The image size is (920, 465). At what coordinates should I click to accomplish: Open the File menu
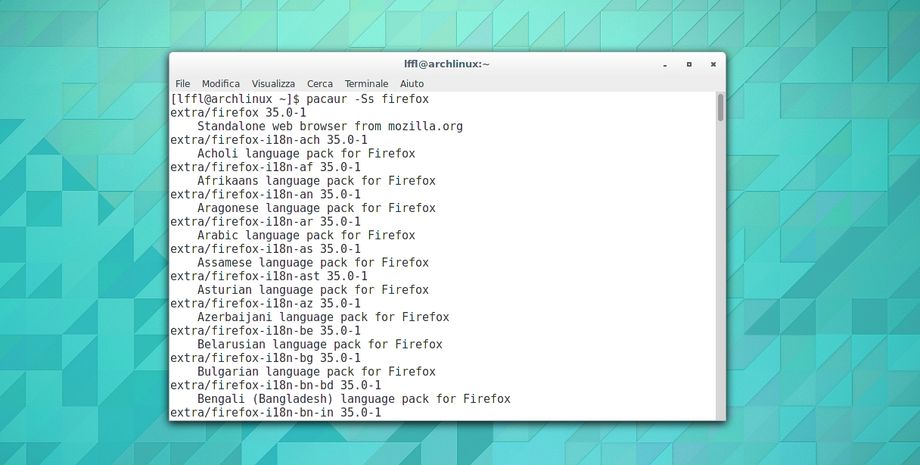pos(182,84)
